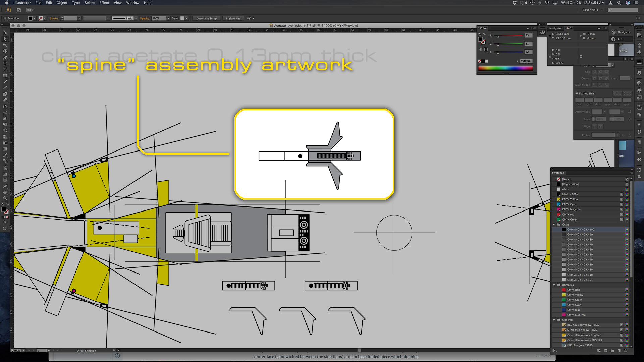Click the Delete Swatch trash icon

625,351
